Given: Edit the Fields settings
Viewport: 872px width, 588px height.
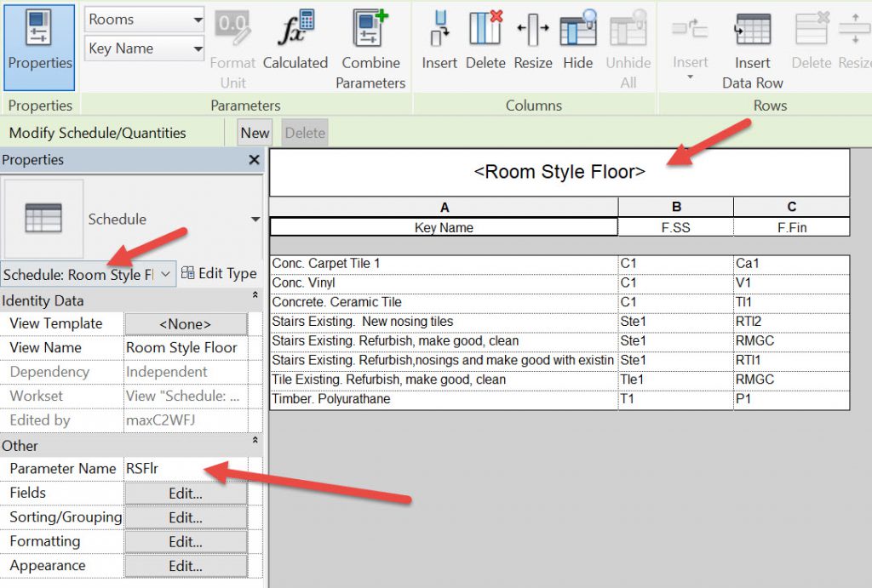Looking at the screenshot, I should [x=186, y=494].
